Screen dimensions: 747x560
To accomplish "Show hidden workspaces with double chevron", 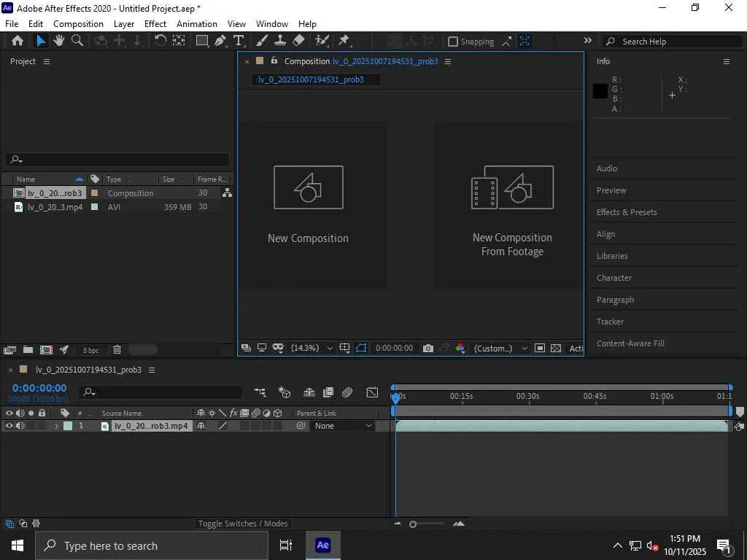I will 588,41.
